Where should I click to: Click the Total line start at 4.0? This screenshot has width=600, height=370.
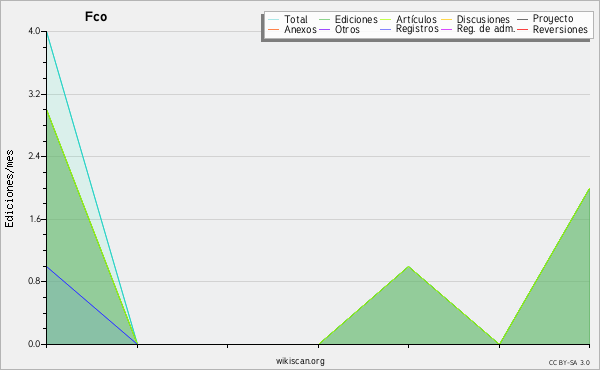coord(47,32)
